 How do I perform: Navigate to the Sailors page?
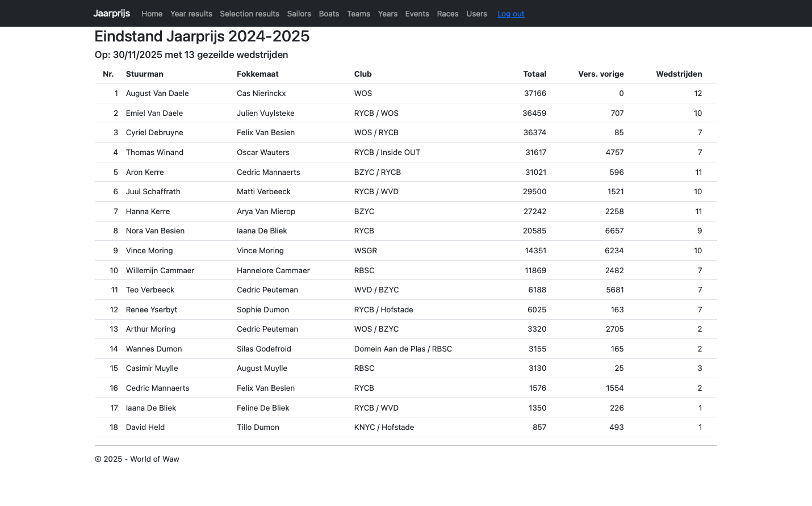point(299,14)
